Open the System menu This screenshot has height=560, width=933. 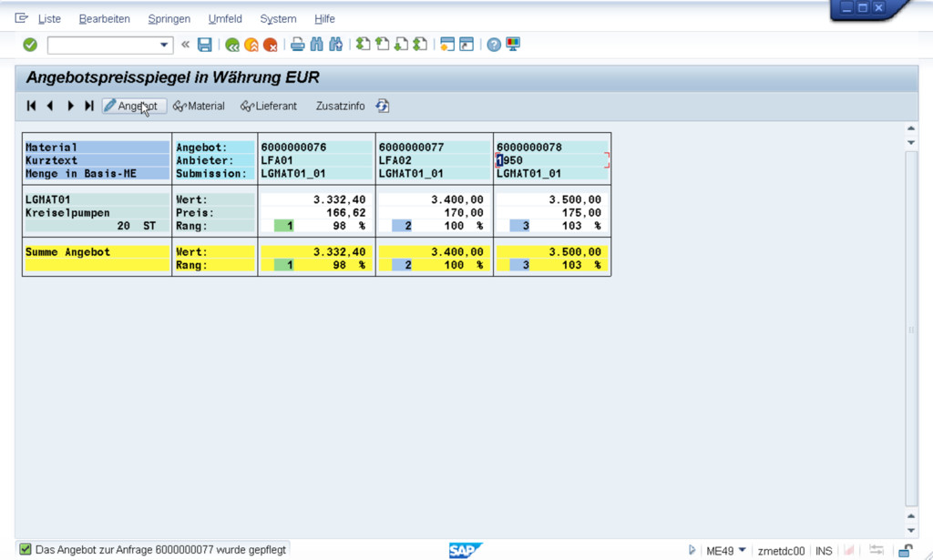coord(278,19)
